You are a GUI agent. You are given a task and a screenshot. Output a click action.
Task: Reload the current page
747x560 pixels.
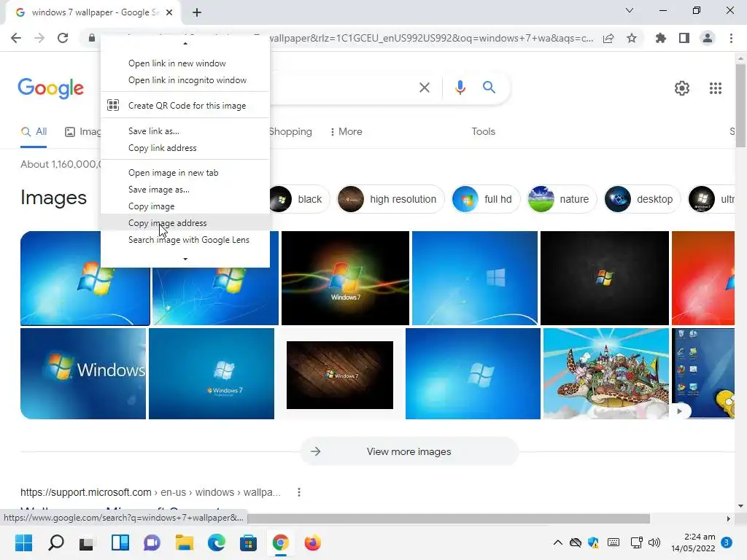tap(63, 38)
